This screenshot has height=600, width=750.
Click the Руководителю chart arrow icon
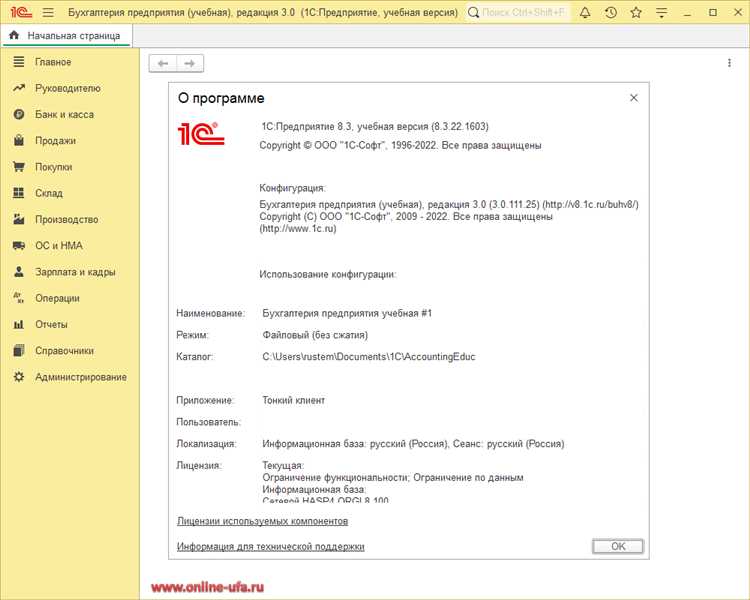19,88
